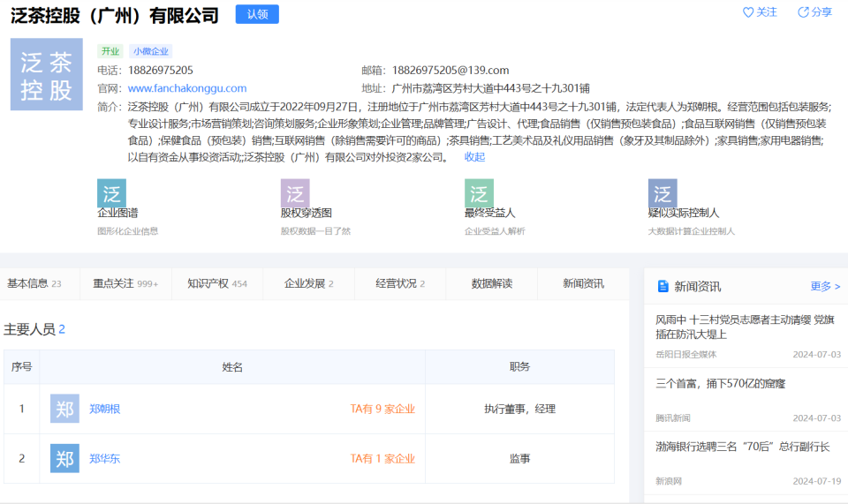Image resolution: width=848 pixels, height=504 pixels.
Task: Click the 分享 share icon
Action: (803, 11)
